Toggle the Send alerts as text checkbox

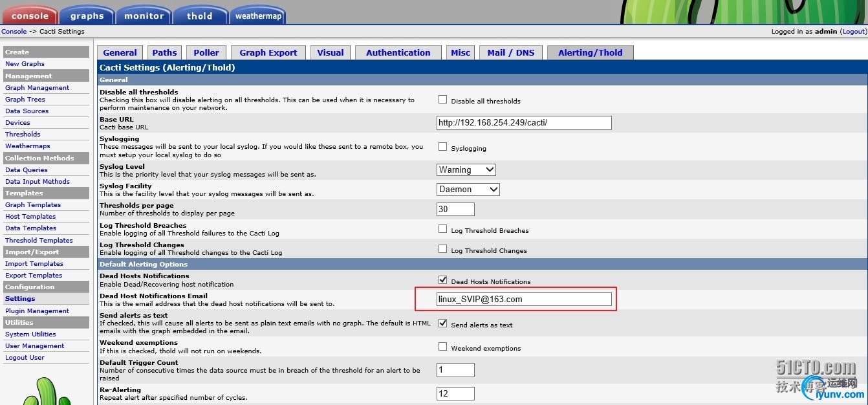pos(443,323)
